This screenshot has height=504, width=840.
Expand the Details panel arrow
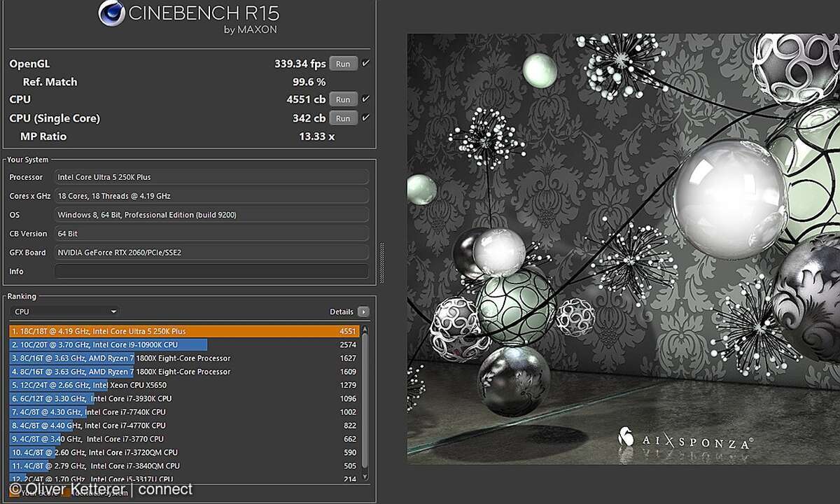click(x=363, y=311)
